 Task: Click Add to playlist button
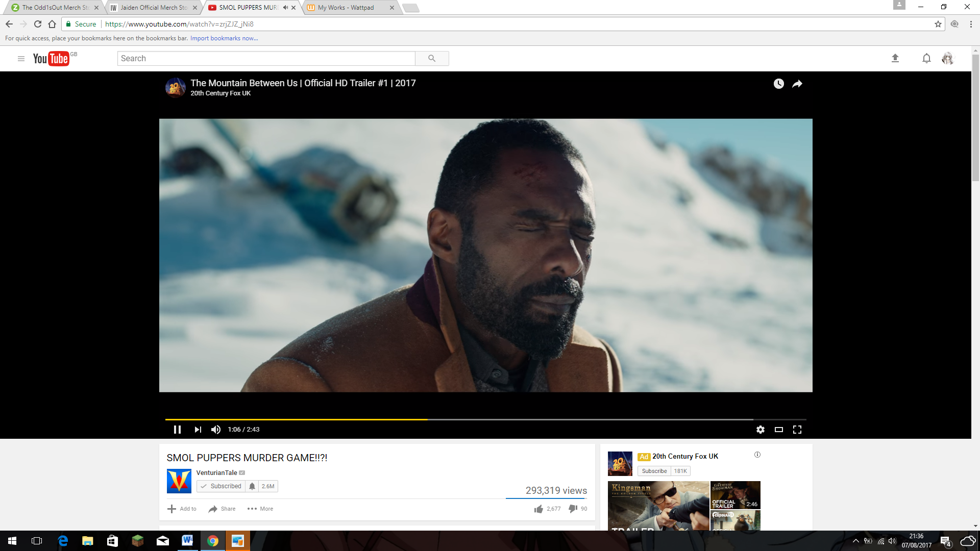coord(182,509)
